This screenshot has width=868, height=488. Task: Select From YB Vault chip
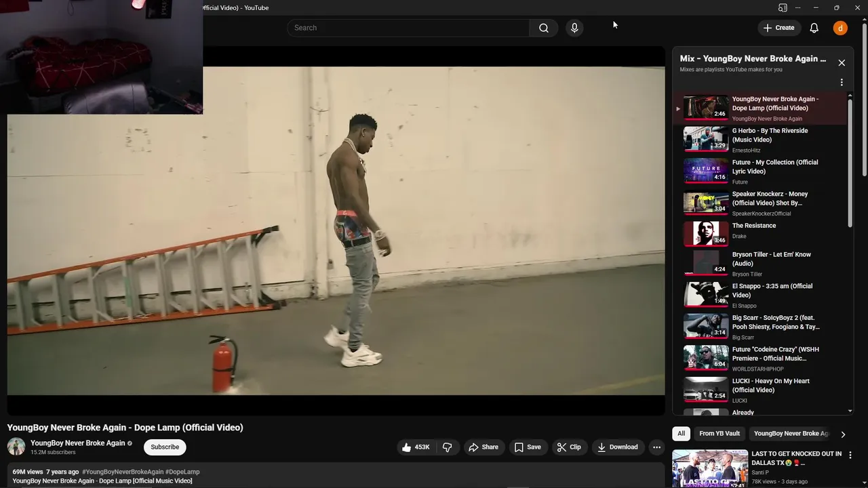pyautogui.click(x=719, y=434)
